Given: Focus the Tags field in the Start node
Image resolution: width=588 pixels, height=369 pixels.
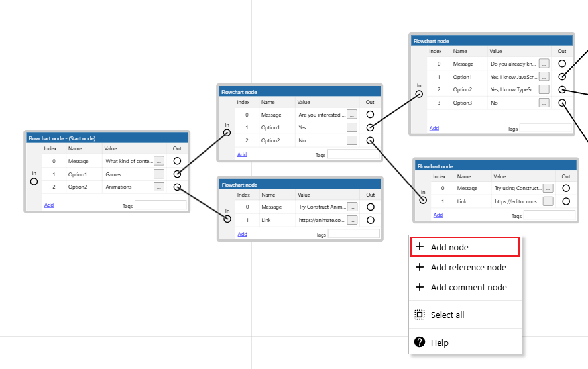Looking at the screenshot, I should pyautogui.click(x=160, y=205).
